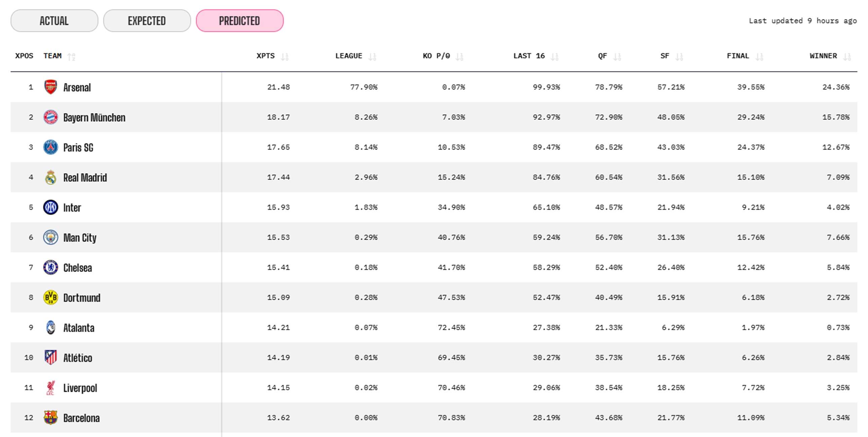The width and height of the screenshot is (868, 437).
Task: Switch to the ACTUAL tab
Action: click(54, 21)
